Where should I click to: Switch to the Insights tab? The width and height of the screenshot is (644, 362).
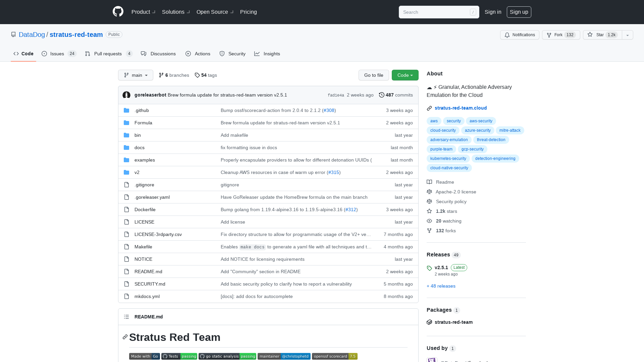[267, 54]
